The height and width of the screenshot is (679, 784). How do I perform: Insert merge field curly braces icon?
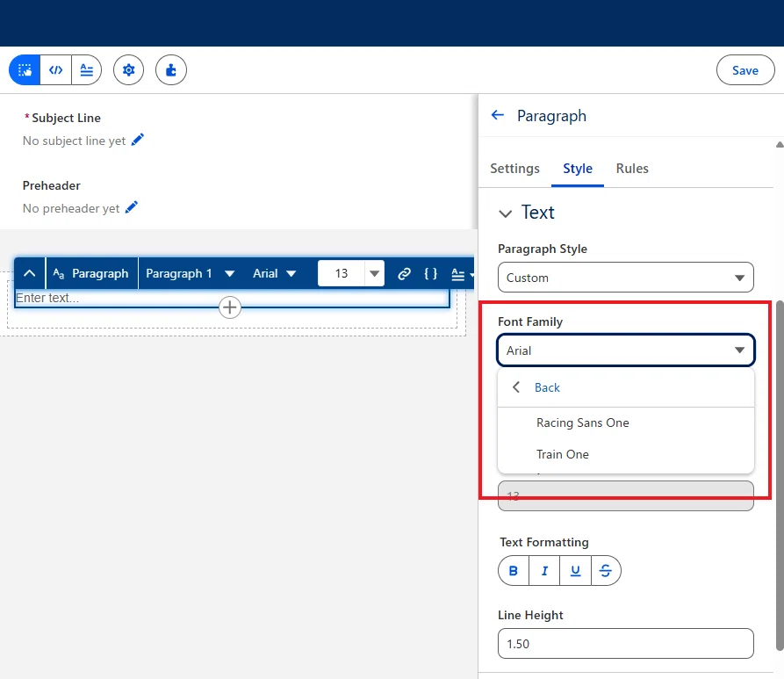(x=430, y=273)
